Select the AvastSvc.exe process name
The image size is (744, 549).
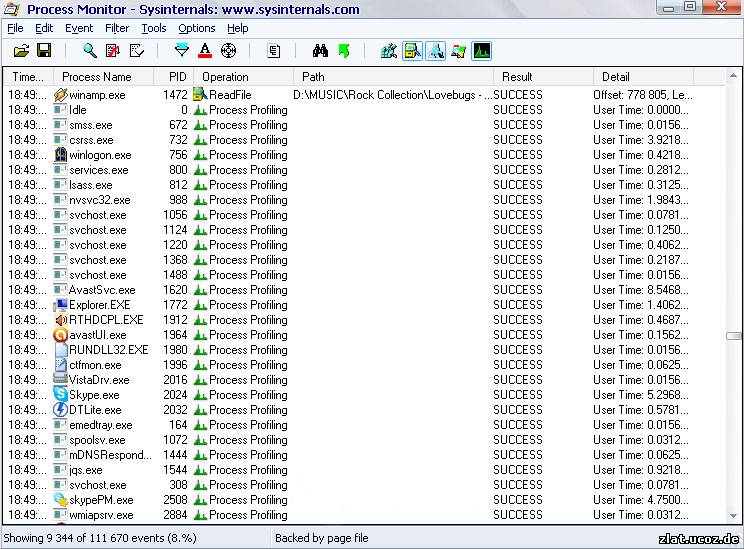pyautogui.click(x=102, y=290)
